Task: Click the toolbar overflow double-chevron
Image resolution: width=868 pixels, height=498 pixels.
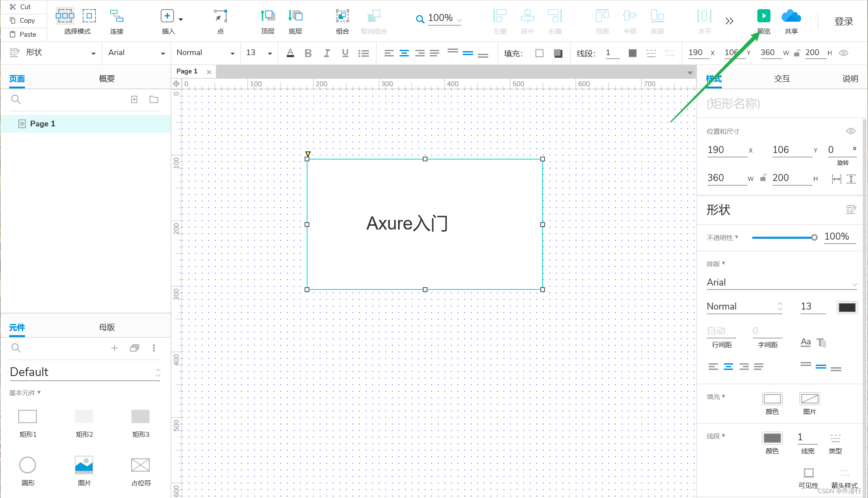Action: [729, 21]
